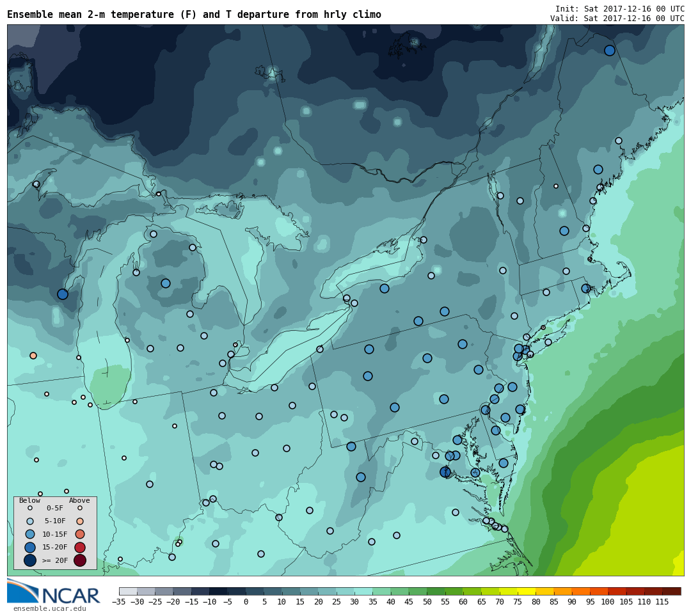Click the map title about ensemble mean temperature
The image size is (691, 616).
[x=194, y=15]
